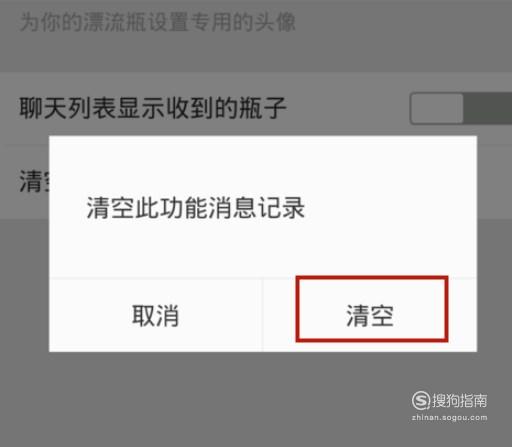The width and height of the screenshot is (512, 447).
Task: Click the 搜狗指南 watermark text
Action: [459, 400]
